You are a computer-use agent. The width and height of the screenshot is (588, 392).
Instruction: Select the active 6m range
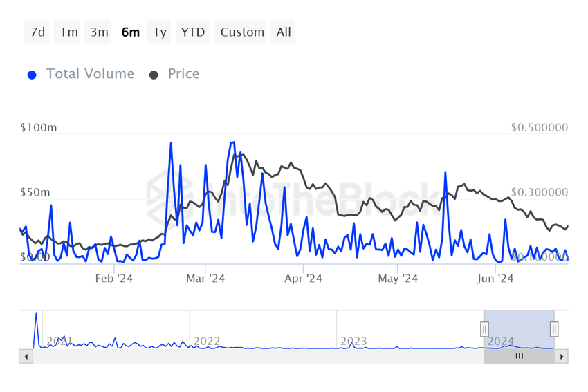point(130,32)
